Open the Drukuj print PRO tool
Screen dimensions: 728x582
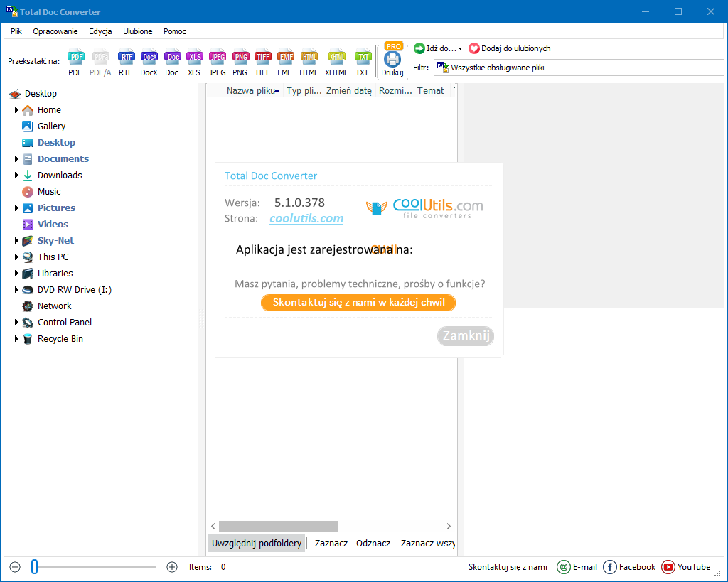click(x=392, y=60)
